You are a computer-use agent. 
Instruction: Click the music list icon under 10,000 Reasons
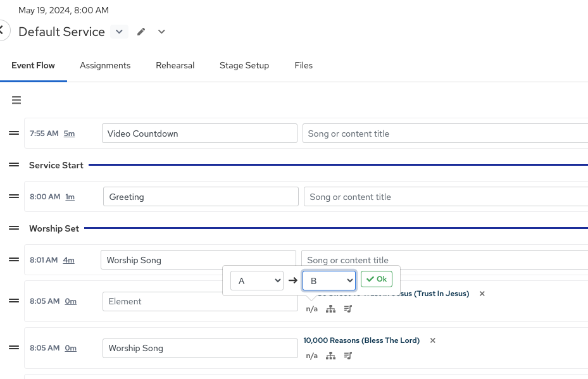click(x=348, y=356)
